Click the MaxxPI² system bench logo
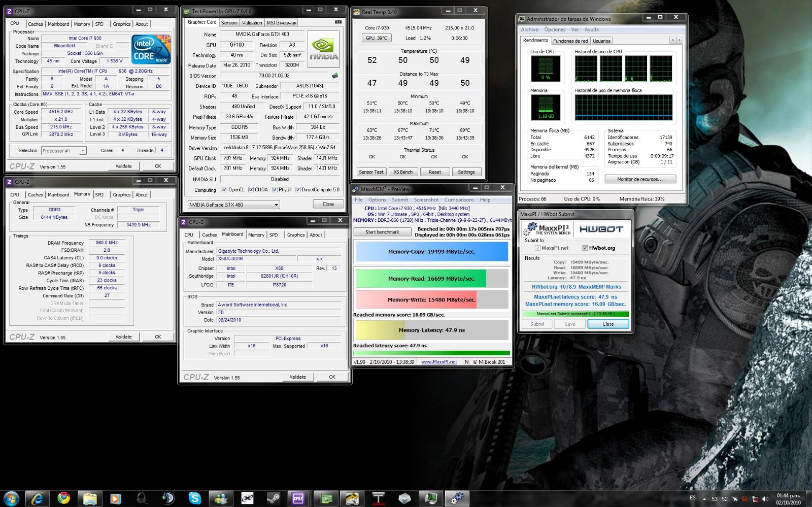Screen dimensions: 812x507 tap(548, 229)
